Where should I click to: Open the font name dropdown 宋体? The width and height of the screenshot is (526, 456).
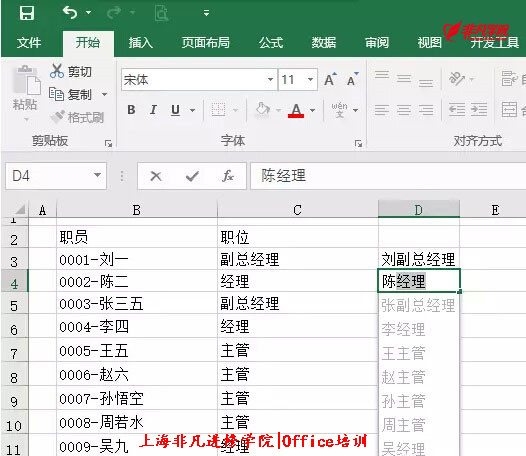pos(270,80)
